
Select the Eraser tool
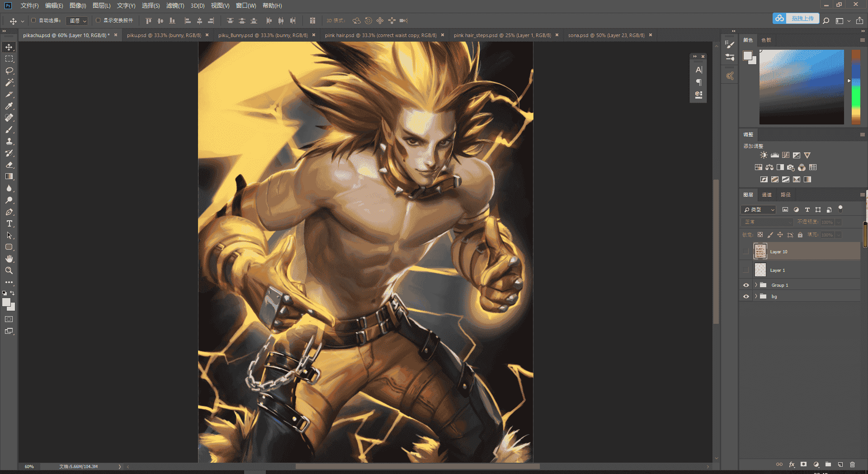(9, 165)
